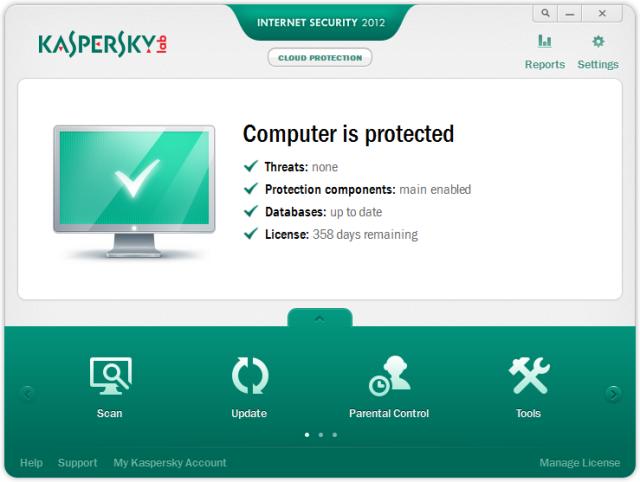Expand the panel with the up chevron tab
The width and height of the screenshot is (640, 482).
click(320, 318)
